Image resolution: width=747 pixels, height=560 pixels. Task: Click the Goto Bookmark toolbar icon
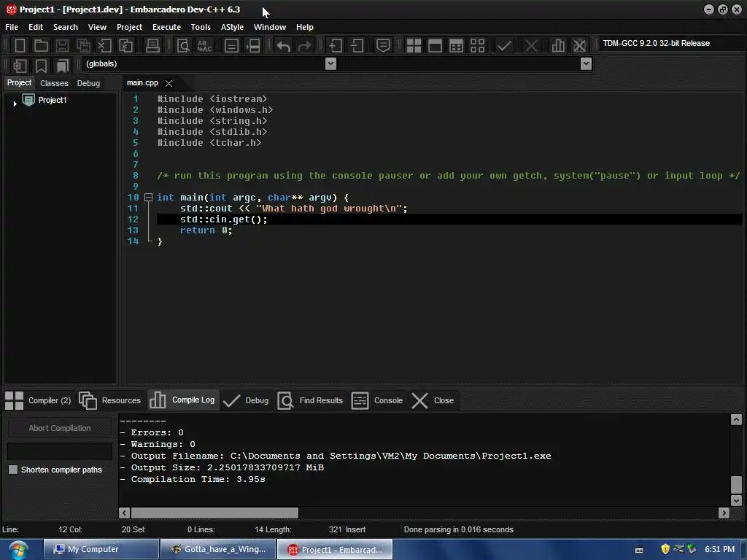63,65
